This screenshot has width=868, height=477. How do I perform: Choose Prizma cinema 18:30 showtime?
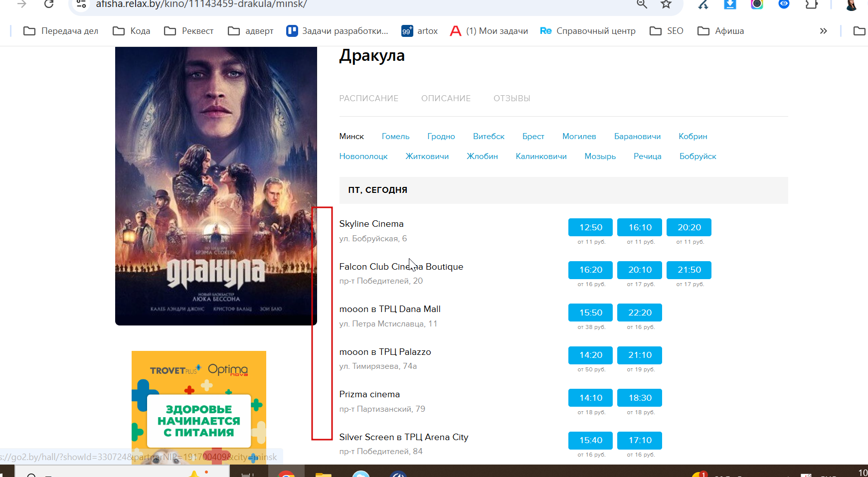pyautogui.click(x=640, y=398)
